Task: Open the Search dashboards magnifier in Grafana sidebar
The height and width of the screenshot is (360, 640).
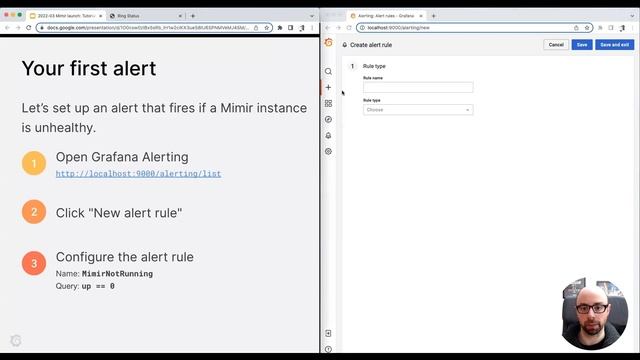Action: [x=328, y=71]
